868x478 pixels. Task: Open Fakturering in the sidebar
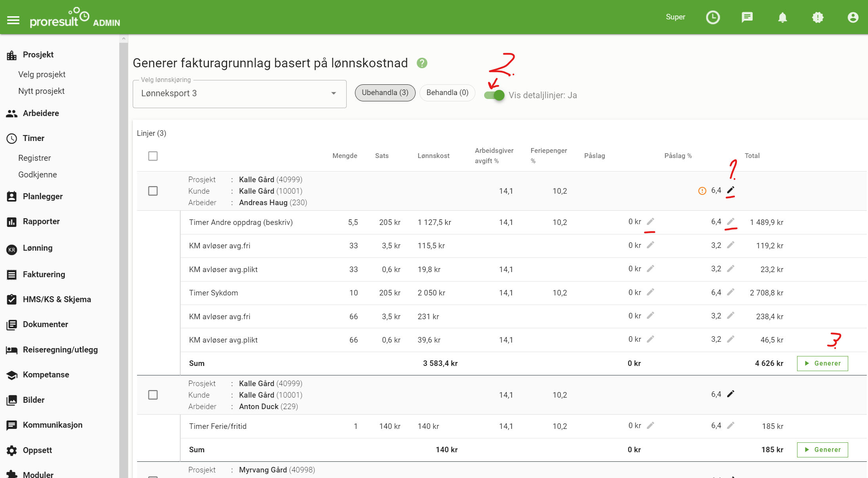[x=44, y=274]
